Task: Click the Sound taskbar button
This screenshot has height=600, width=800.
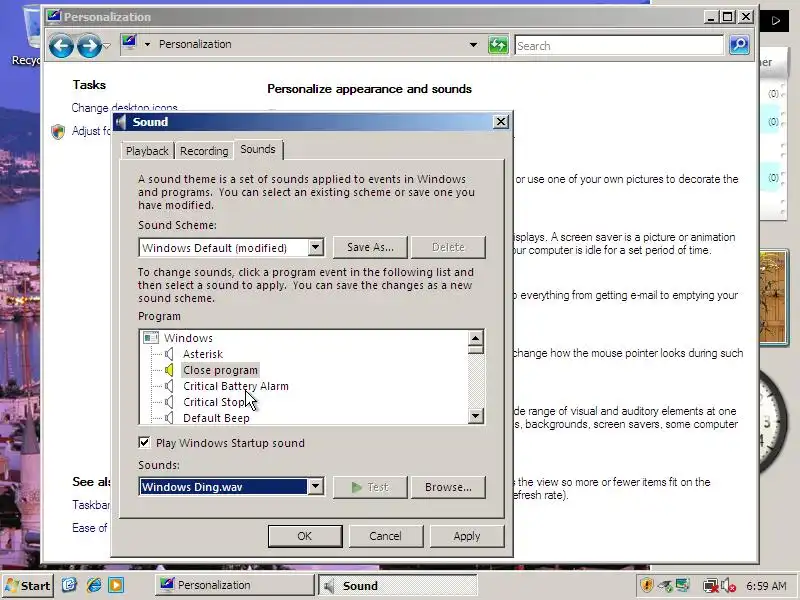Action: (397, 585)
